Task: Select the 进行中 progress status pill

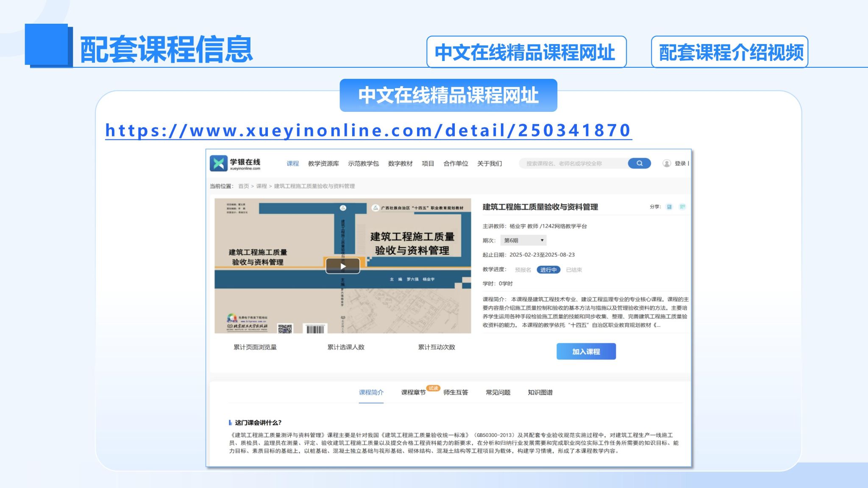Action: click(548, 270)
